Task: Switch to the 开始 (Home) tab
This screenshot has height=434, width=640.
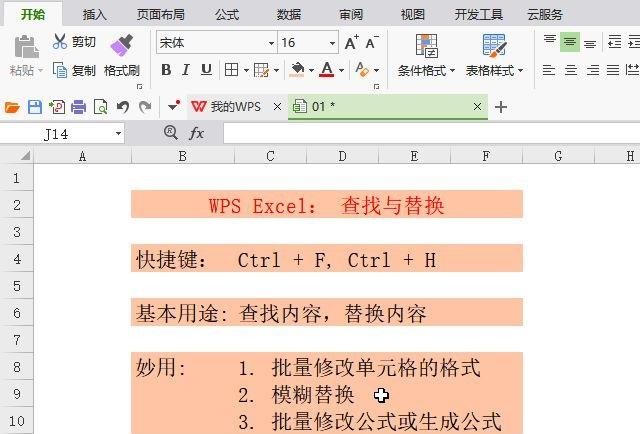Action: (33, 15)
